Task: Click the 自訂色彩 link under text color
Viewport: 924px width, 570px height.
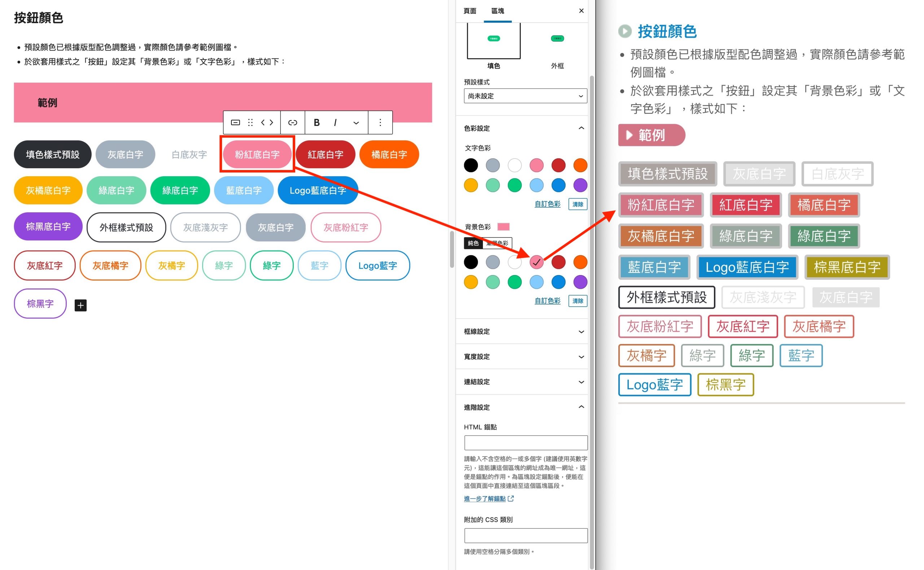Action: (547, 204)
